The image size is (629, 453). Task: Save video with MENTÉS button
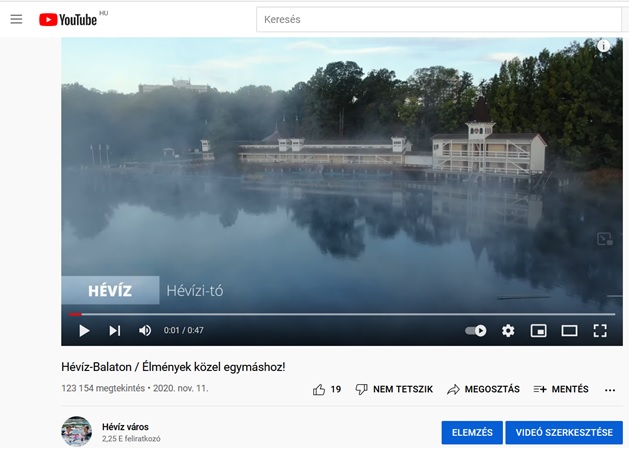[561, 389]
